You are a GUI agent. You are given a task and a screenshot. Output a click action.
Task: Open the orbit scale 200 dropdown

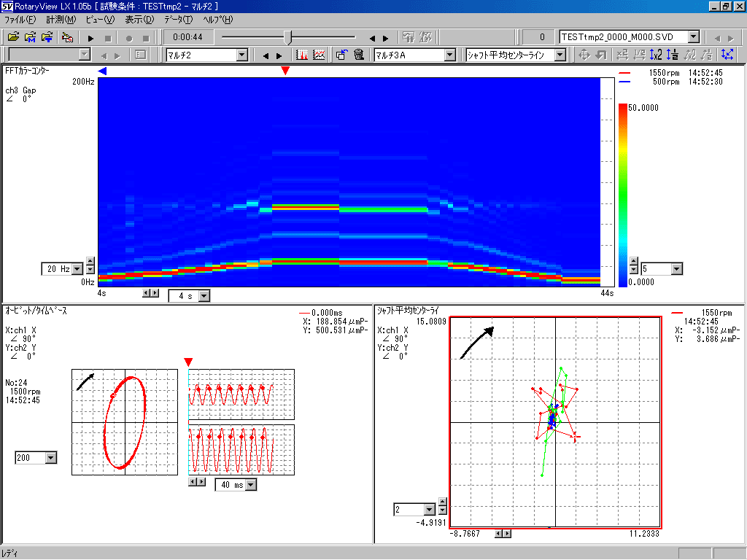[x=50, y=458]
